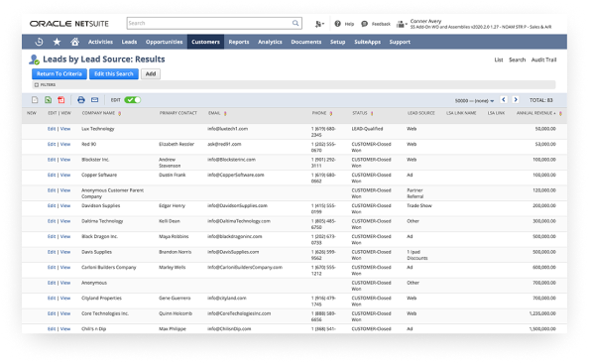Open the List link

click(x=499, y=60)
